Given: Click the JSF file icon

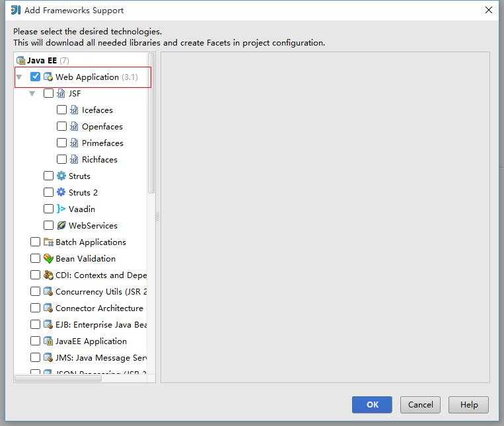Looking at the screenshot, I should [61, 94].
